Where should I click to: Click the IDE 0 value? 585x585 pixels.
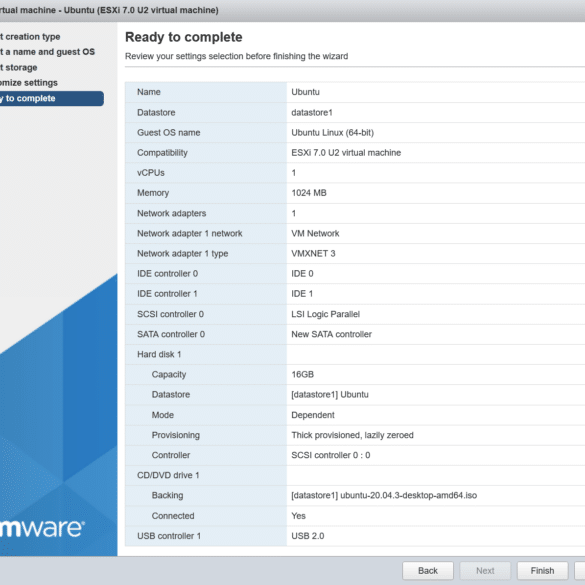click(302, 274)
